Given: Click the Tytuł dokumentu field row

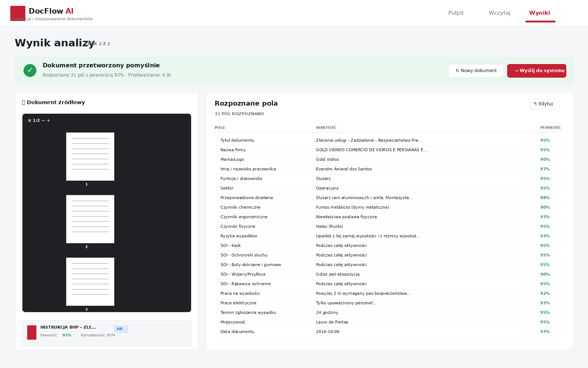Looking at the screenshot, I should [387, 141].
